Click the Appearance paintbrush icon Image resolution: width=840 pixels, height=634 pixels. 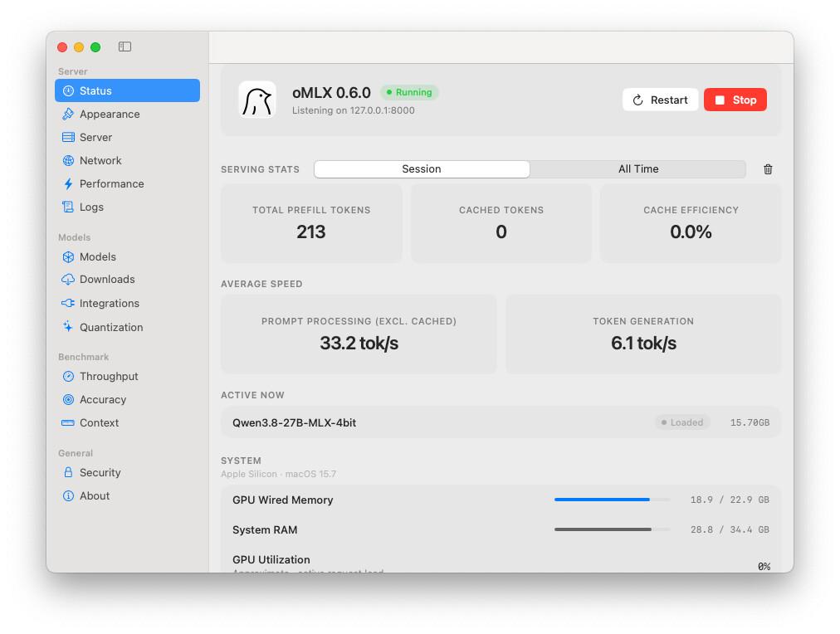pyautogui.click(x=68, y=114)
